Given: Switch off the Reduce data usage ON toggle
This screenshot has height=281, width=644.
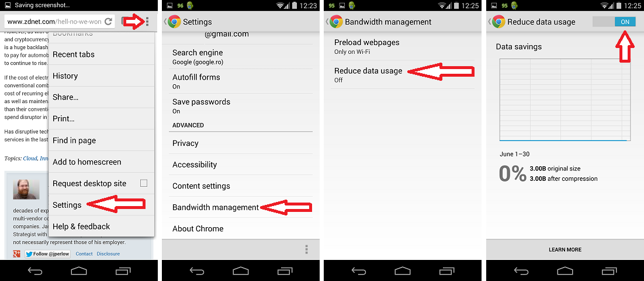Looking at the screenshot, I should click(614, 22).
